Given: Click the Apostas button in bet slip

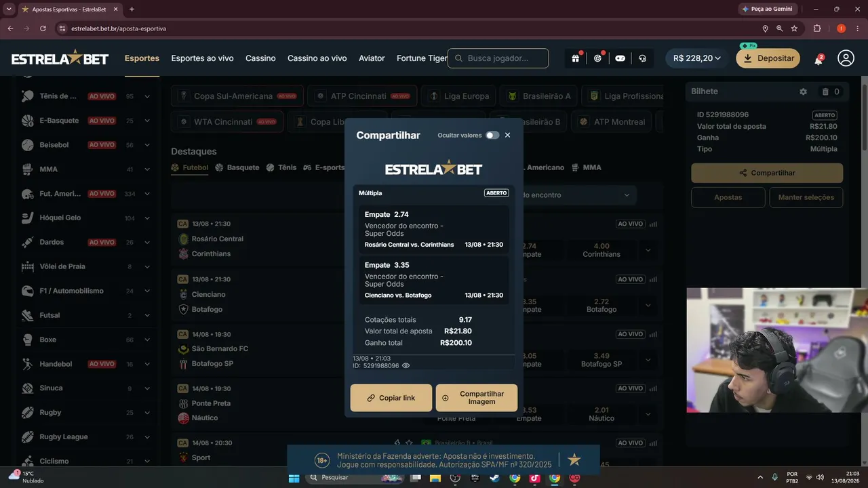Looking at the screenshot, I should pyautogui.click(x=728, y=197).
